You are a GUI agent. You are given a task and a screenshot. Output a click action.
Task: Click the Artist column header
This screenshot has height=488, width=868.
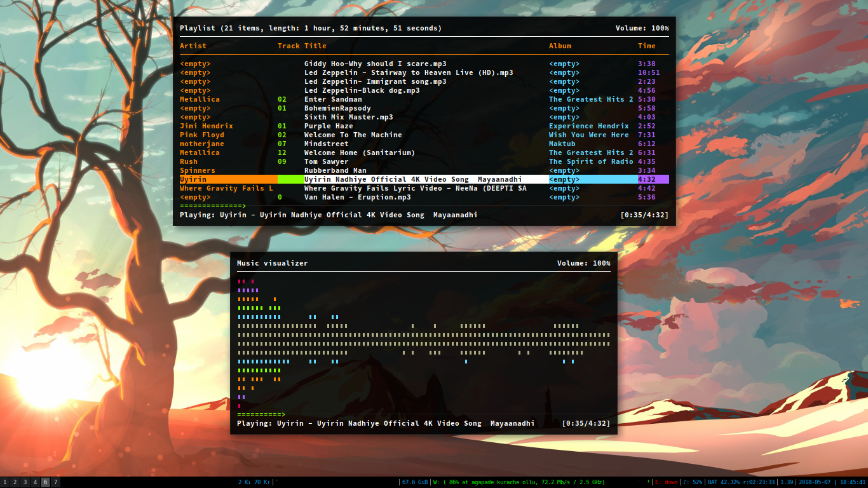[x=193, y=46]
